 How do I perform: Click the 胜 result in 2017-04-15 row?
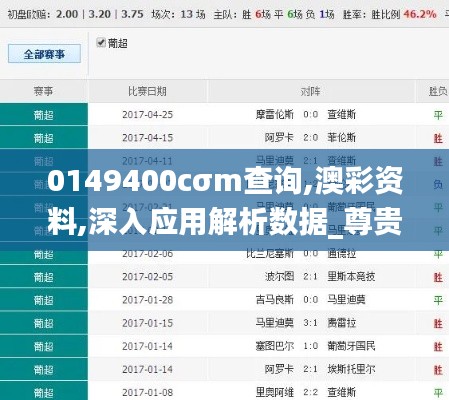[x=438, y=138]
